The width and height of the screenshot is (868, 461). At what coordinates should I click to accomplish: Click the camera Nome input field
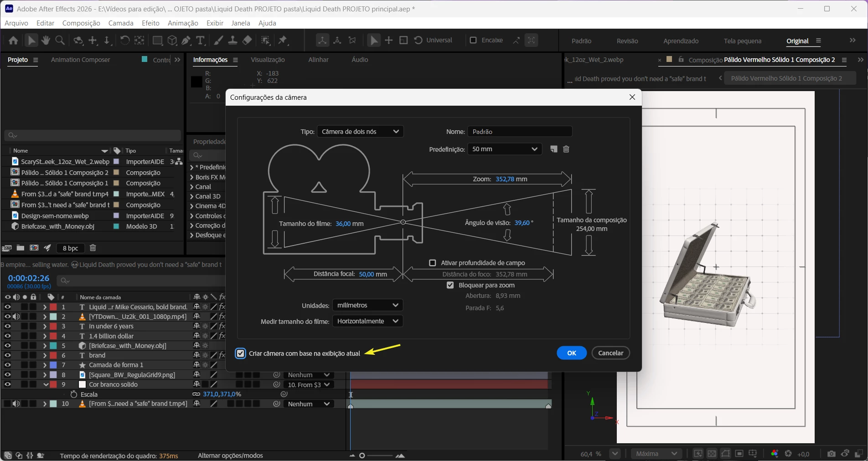pyautogui.click(x=520, y=132)
